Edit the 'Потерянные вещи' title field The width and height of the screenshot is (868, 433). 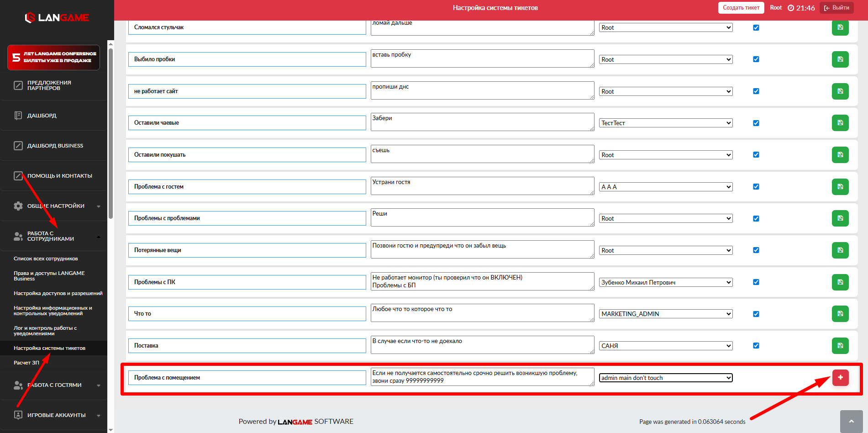tap(247, 250)
